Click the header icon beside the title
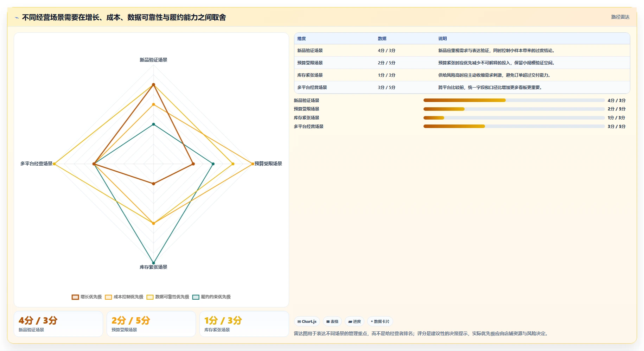 (17, 18)
